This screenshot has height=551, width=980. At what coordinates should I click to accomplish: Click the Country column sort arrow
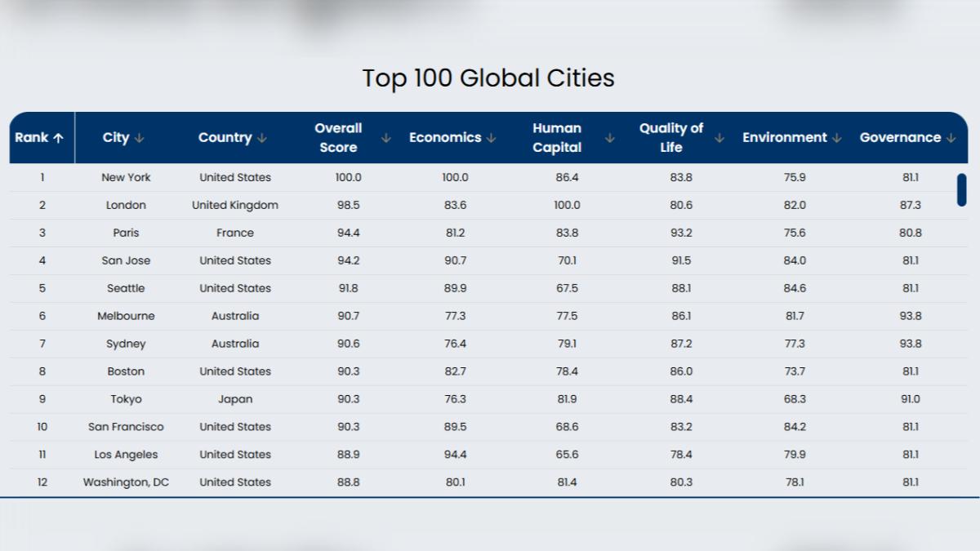pyautogui.click(x=261, y=138)
